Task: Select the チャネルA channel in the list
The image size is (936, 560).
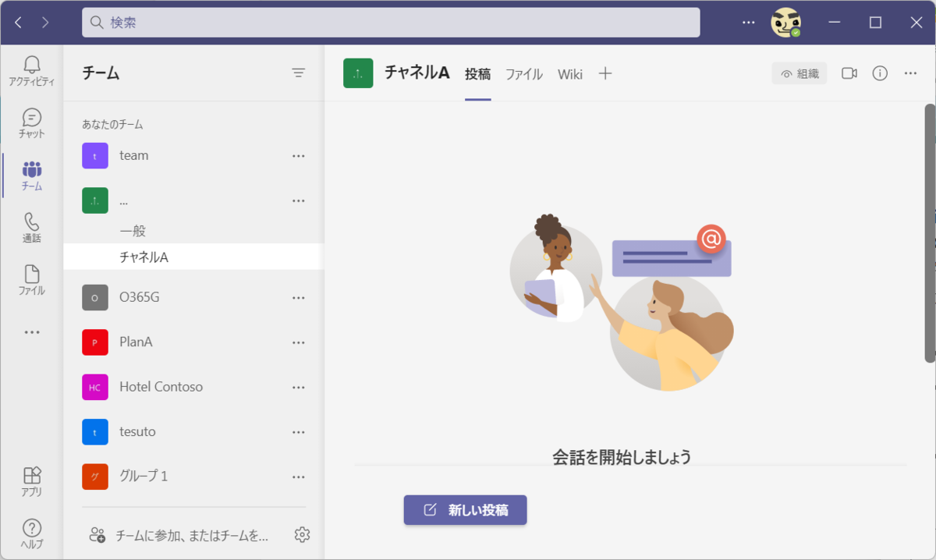Action: (x=193, y=257)
